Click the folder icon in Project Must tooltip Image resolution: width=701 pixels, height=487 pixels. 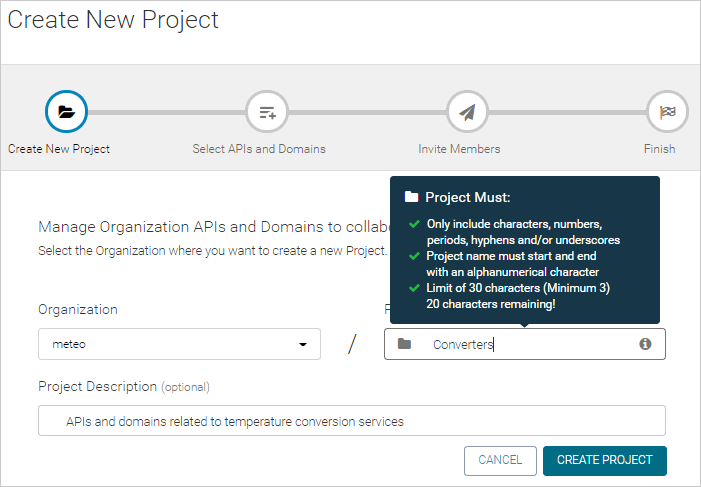click(x=411, y=198)
